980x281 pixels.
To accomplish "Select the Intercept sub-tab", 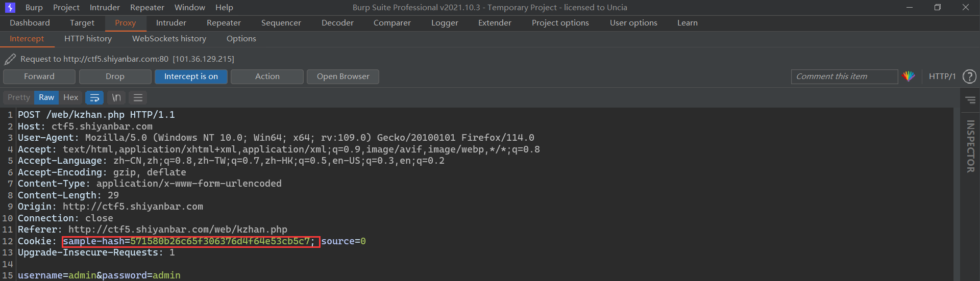I will click(27, 39).
